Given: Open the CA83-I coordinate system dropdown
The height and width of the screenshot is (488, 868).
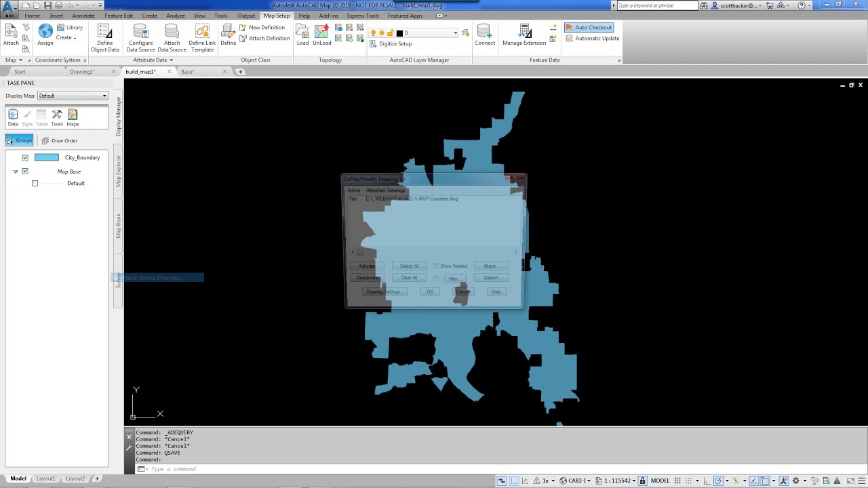Looking at the screenshot, I should (x=576, y=481).
